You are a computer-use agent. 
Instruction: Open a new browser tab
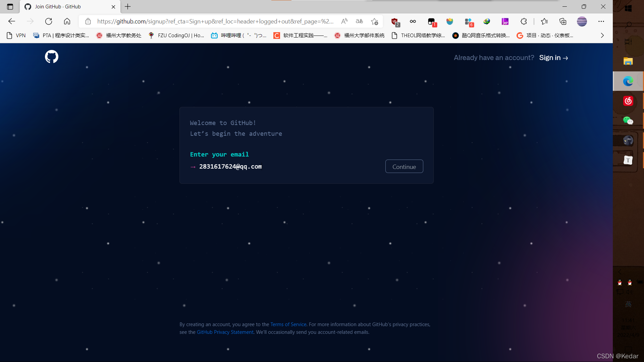(128, 7)
